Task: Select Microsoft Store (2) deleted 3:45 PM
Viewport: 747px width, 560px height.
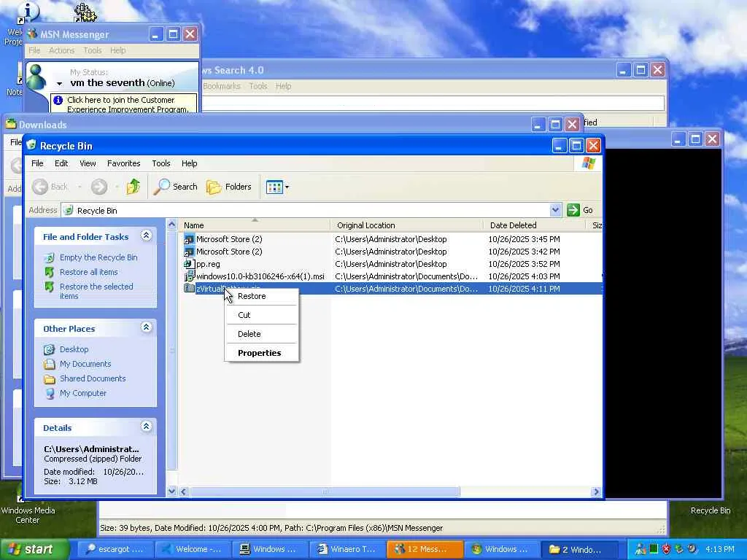Action: pos(229,239)
